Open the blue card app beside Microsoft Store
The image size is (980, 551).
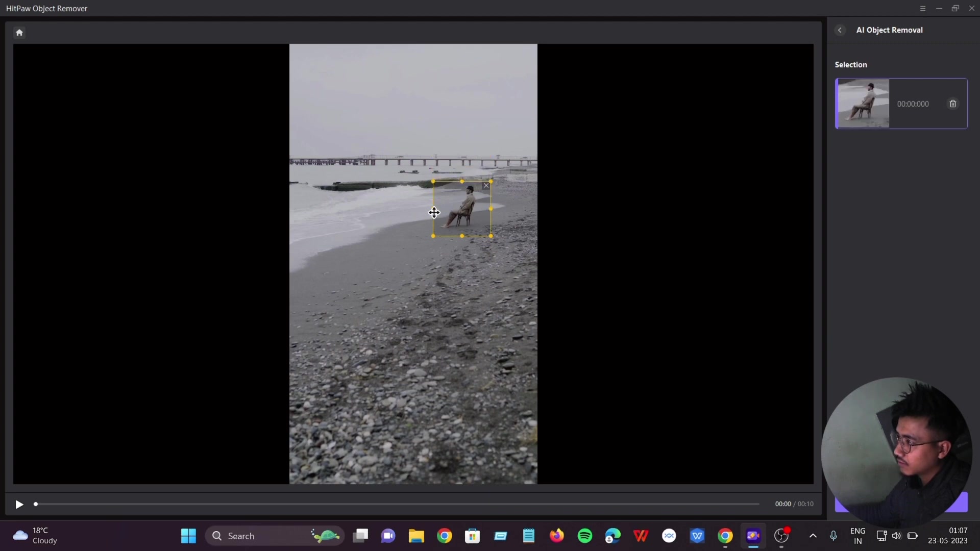click(x=501, y=536)
